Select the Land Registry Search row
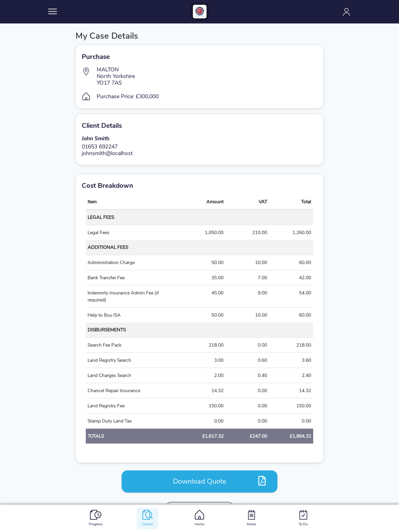The width and height of the screenshot is (399, 532). click(x=199, y=361)
